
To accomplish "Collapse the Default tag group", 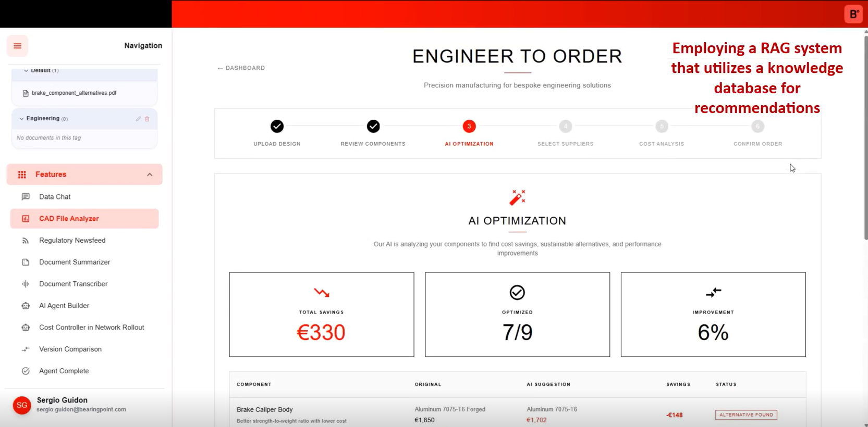I will coord(26,70).
